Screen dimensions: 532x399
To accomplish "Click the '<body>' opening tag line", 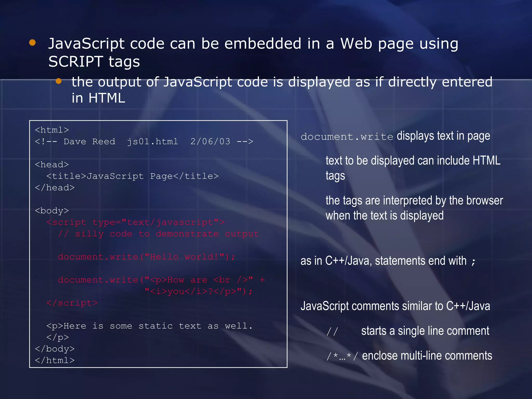I will [x=52, y=211].
